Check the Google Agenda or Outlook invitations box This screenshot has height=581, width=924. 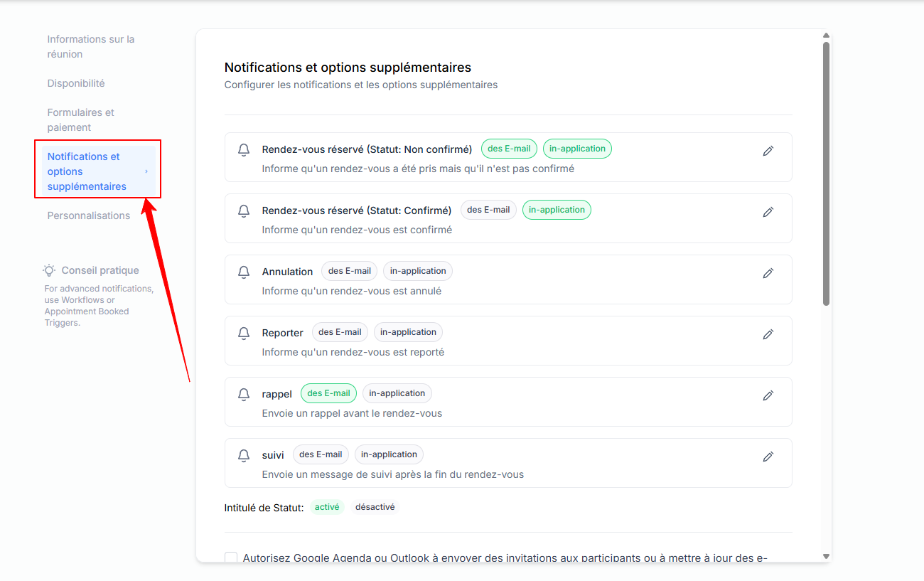(x=231, y=558)
